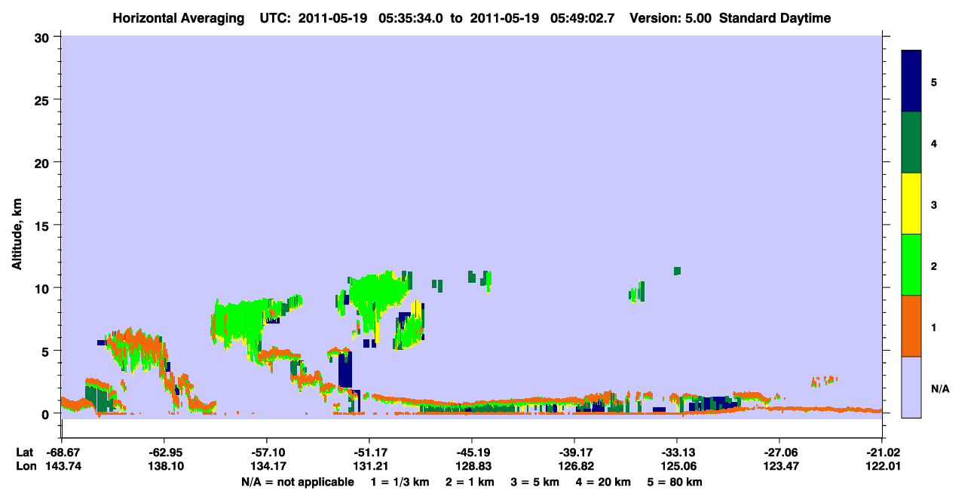This screenshot has height=503, width=980.
Task: Click longitude value 122.01
Action: 882,467
